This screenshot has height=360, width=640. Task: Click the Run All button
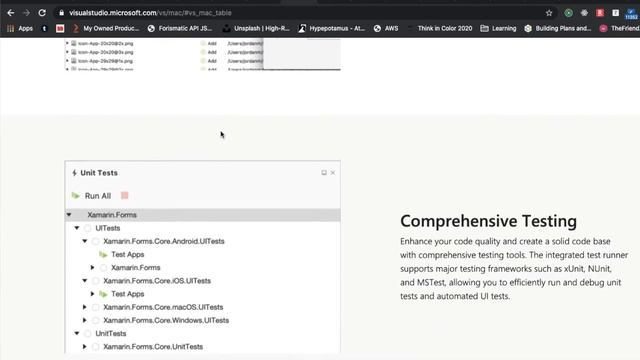[91, 196]
